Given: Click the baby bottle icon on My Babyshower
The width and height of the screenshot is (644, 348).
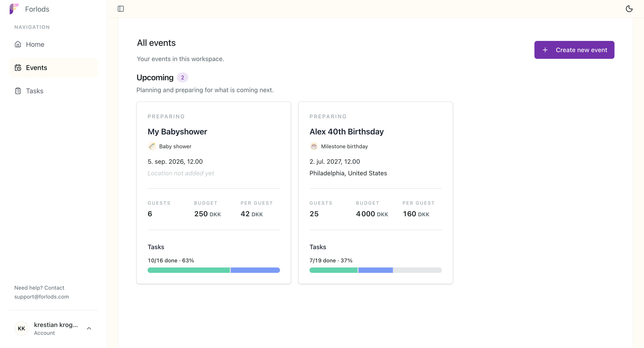Looking at the screenshot, I should pyautogui.click(x=152, y=146).
